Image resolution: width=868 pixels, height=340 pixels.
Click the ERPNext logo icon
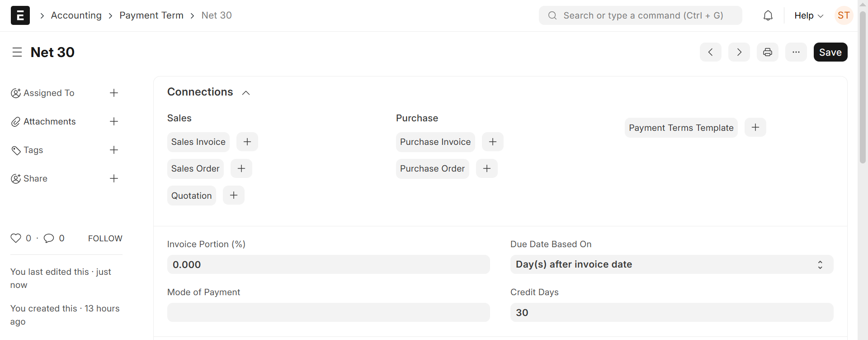(x=19, y=15)
